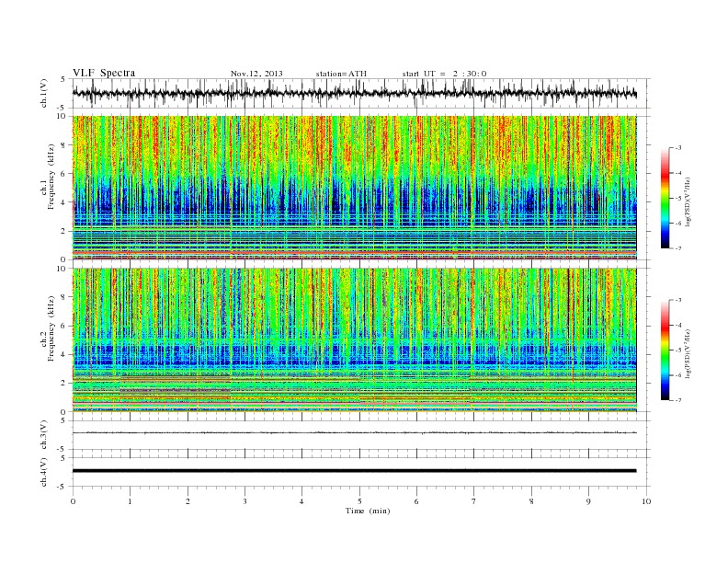Viewport: 728px width, 563px height.
Task: Click time axis tick label "7"
Action: click(x=474, y=501)
